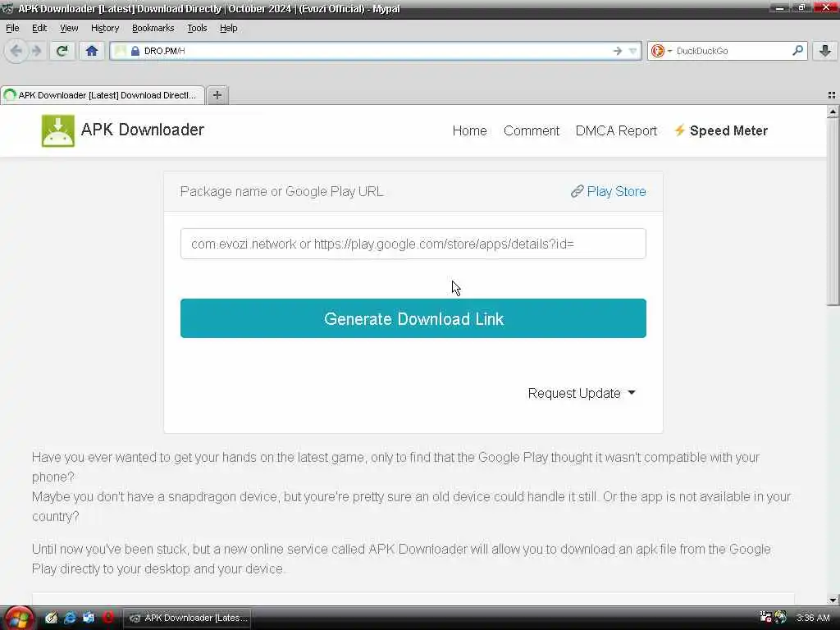Click the chain link icon beside Play Store
This screenshot has width=840, height=630.
coord(577,191)
